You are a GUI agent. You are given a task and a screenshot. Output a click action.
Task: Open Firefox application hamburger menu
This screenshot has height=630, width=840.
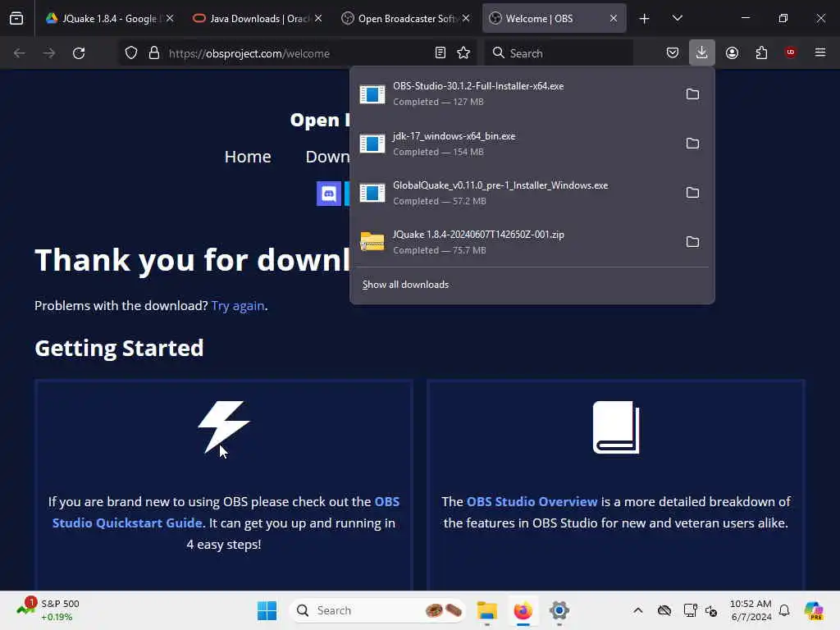(x=820, y=52)
